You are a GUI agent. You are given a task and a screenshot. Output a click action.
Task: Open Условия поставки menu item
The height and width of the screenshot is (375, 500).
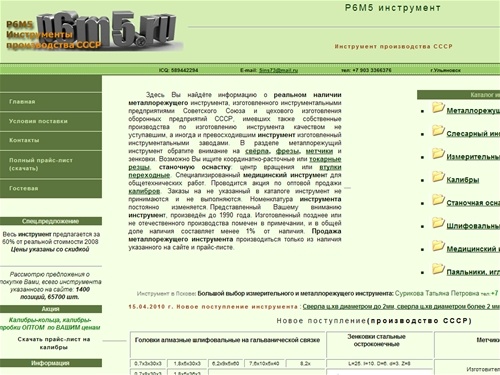coord(51,121)
